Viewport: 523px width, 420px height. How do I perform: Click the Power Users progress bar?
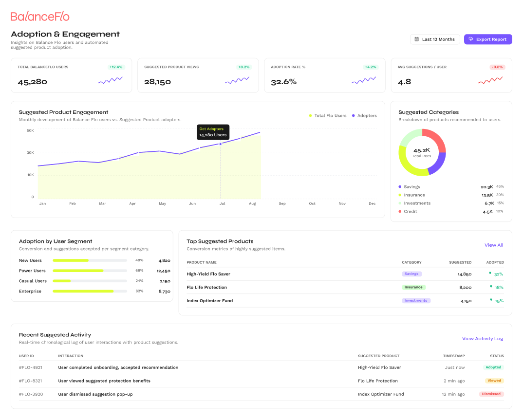tap(90, 271)
